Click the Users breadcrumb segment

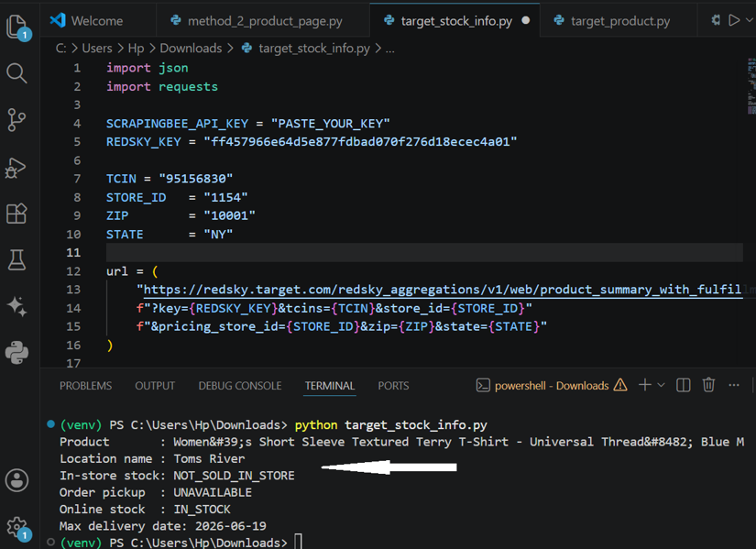97,49
